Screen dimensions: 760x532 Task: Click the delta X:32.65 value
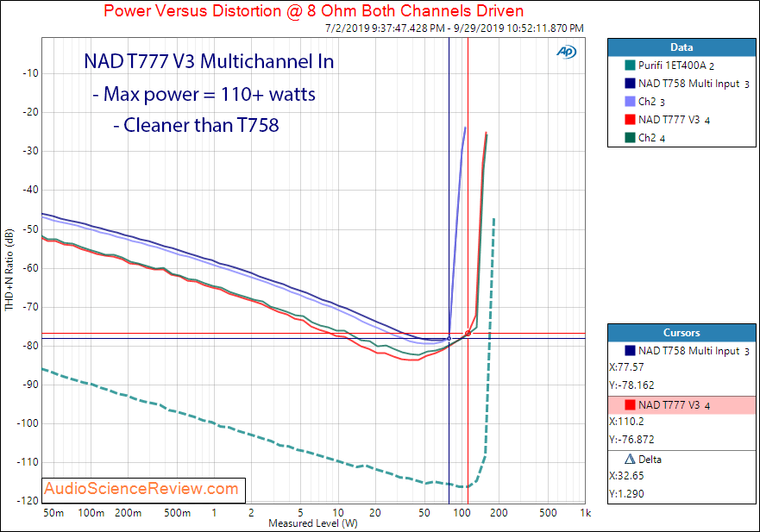[x=626, y=476]
